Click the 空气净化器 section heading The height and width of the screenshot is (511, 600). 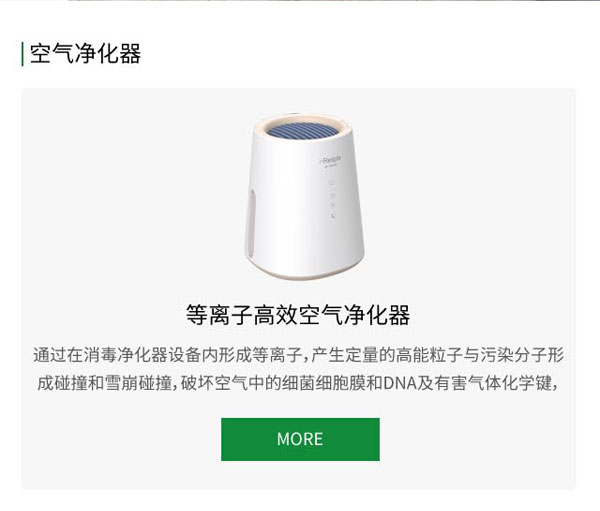(85, 53)
